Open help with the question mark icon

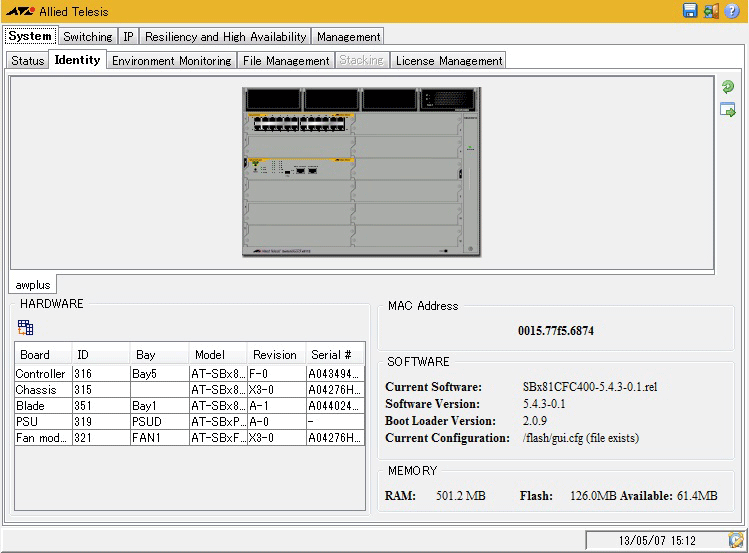tap(732, 11)
